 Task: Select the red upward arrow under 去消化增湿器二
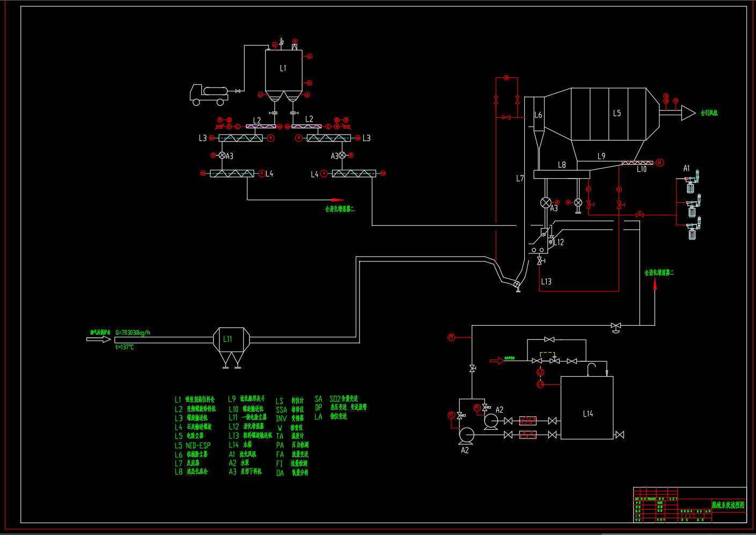[655, 284]
